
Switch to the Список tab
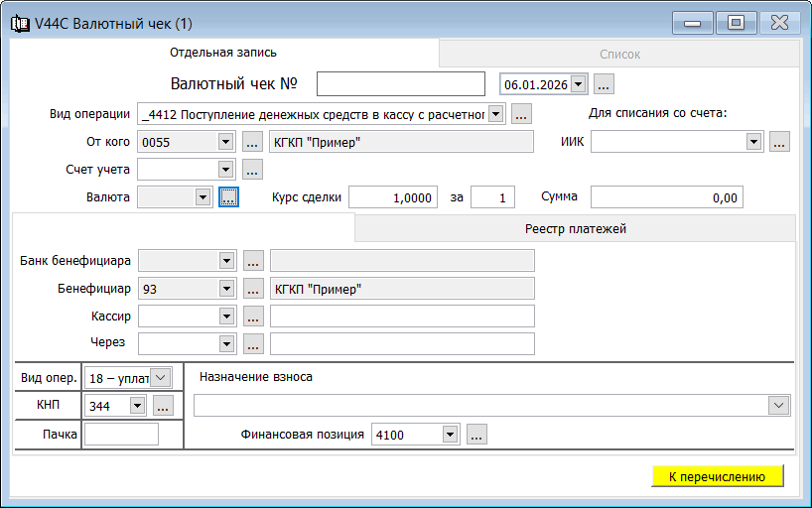pos(619,55)
